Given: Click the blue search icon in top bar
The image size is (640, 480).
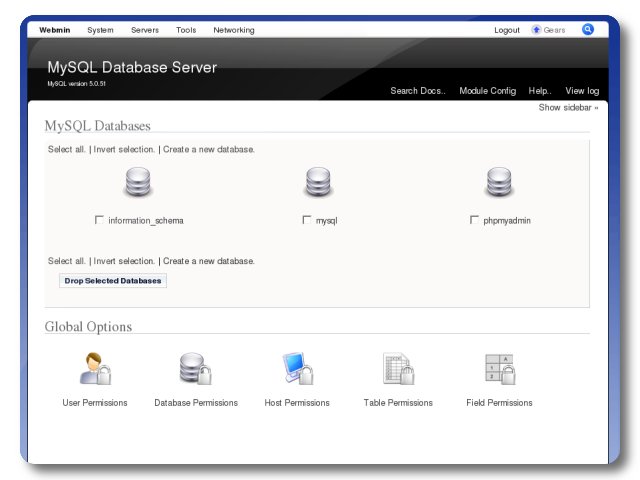Looking at the screenshot, I should click(x=588, y=29).
